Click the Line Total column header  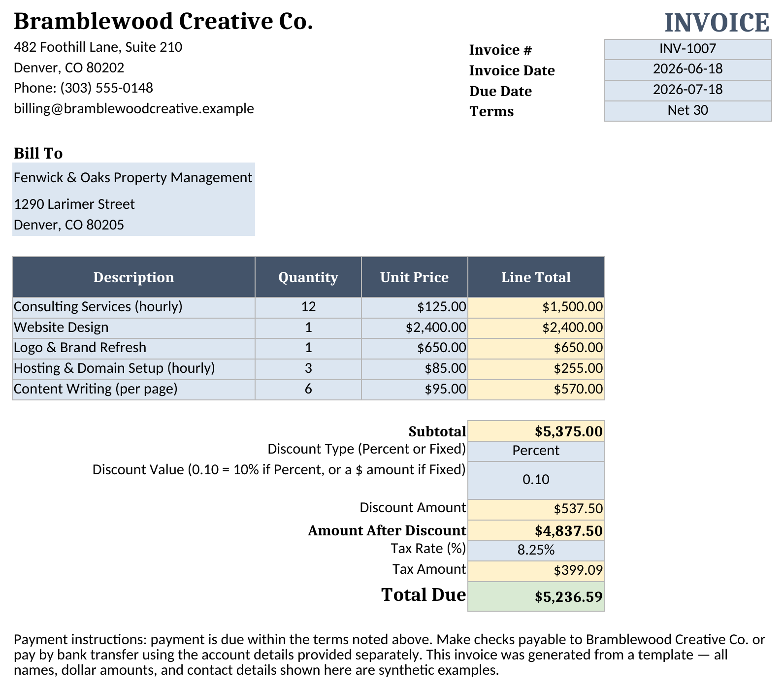[x=536, y=277]
